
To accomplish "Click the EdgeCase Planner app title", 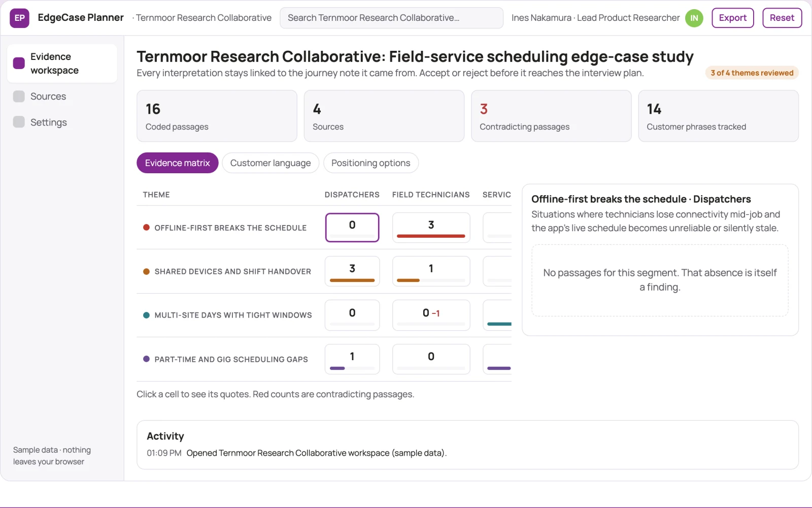I will click(81, 17).
